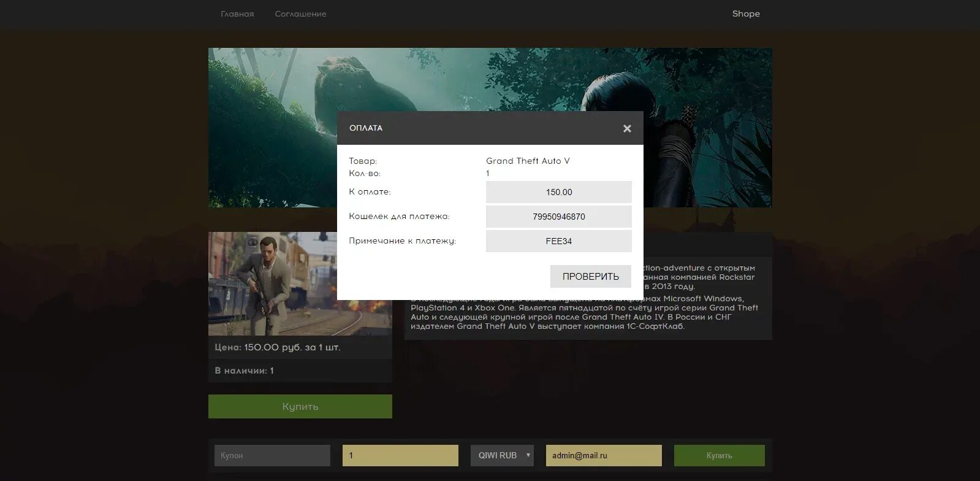Click the Товар: label in dialog
The height and width of the screenshot is (481, 980).
363,161
